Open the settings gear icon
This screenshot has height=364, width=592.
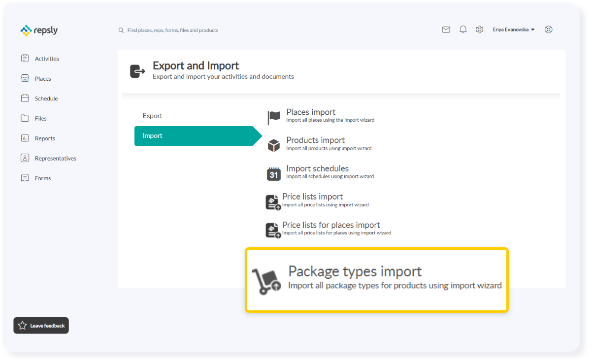(x=479, y=29)
